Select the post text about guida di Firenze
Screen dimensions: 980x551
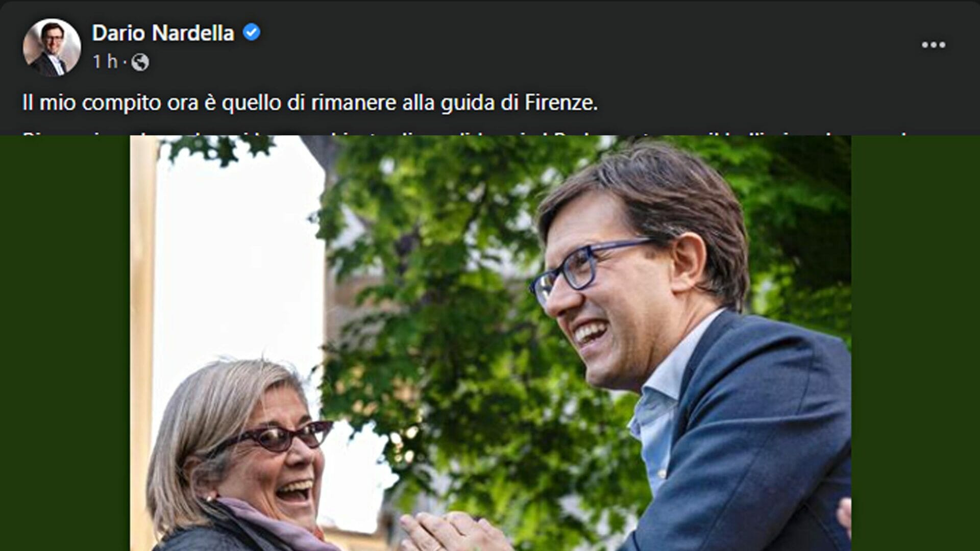[310, 103]
